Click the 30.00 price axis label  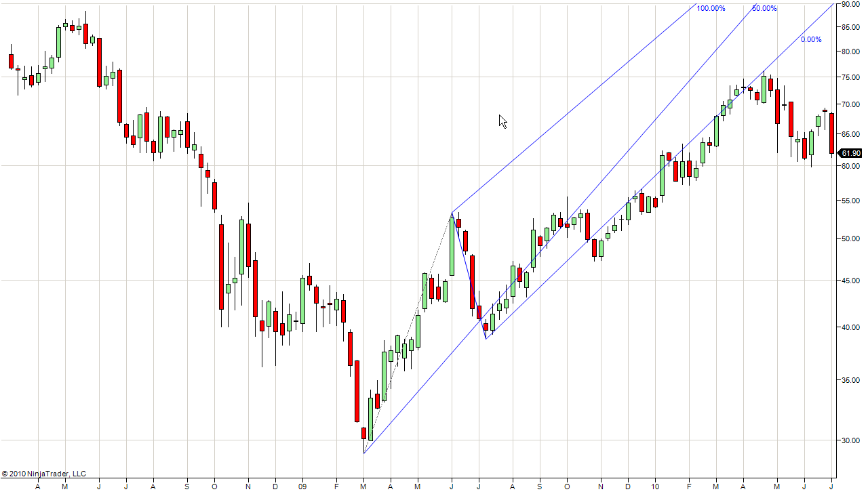click(x=850, y=440)
